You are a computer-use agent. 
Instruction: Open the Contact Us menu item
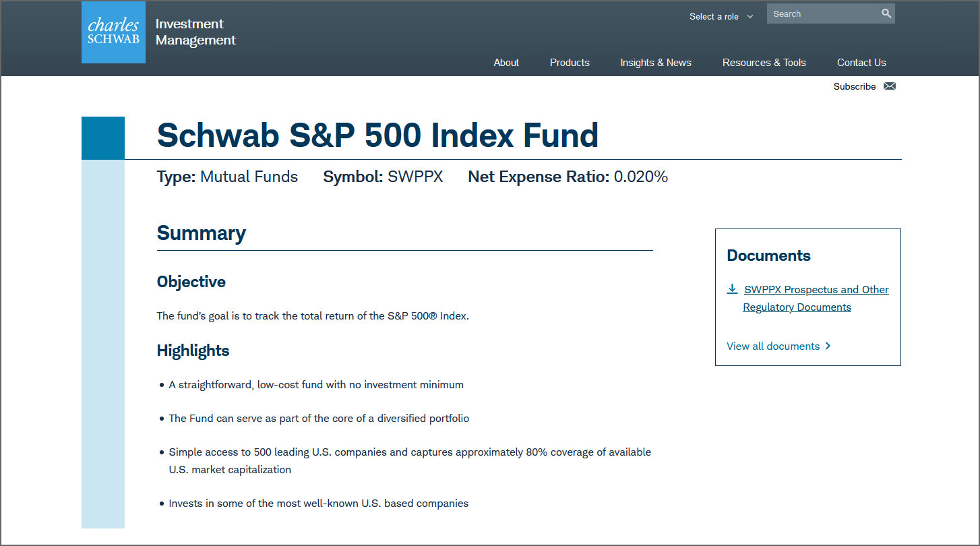[861, 63]
